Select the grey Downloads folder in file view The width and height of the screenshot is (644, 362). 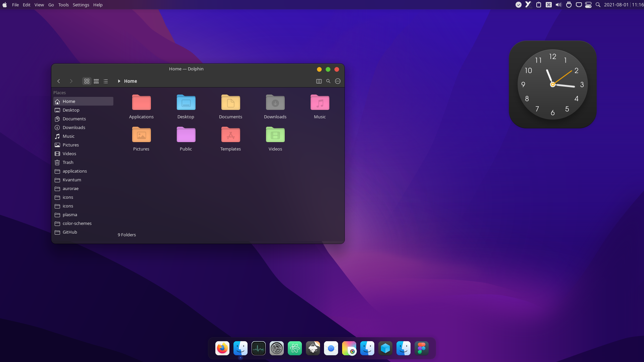pos(275,107)
